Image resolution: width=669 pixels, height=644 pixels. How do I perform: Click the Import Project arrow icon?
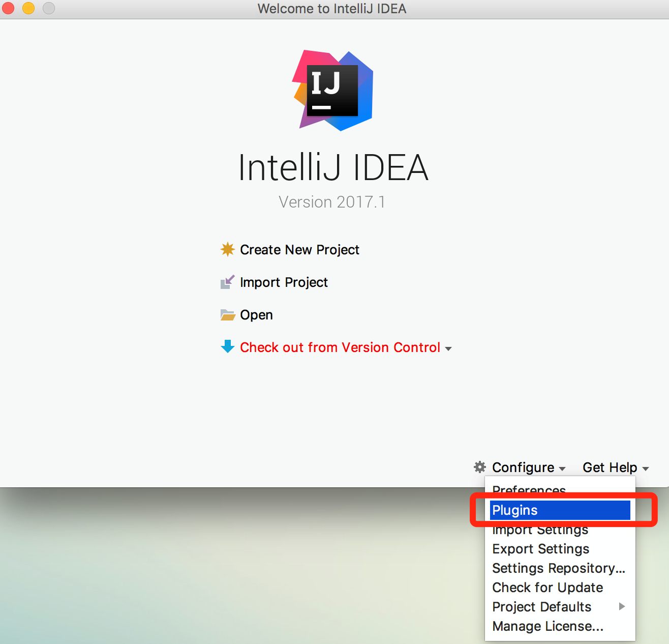[x=227, y=282]
